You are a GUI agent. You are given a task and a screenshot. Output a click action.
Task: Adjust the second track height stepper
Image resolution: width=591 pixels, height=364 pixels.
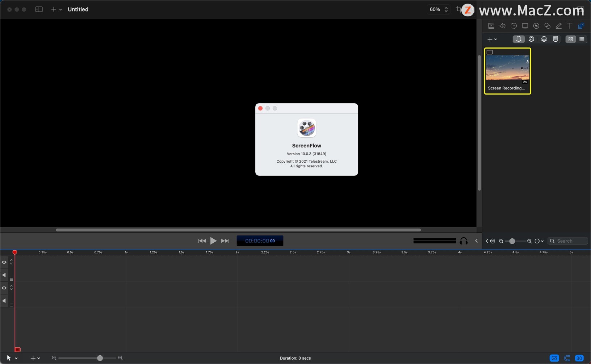11,288
